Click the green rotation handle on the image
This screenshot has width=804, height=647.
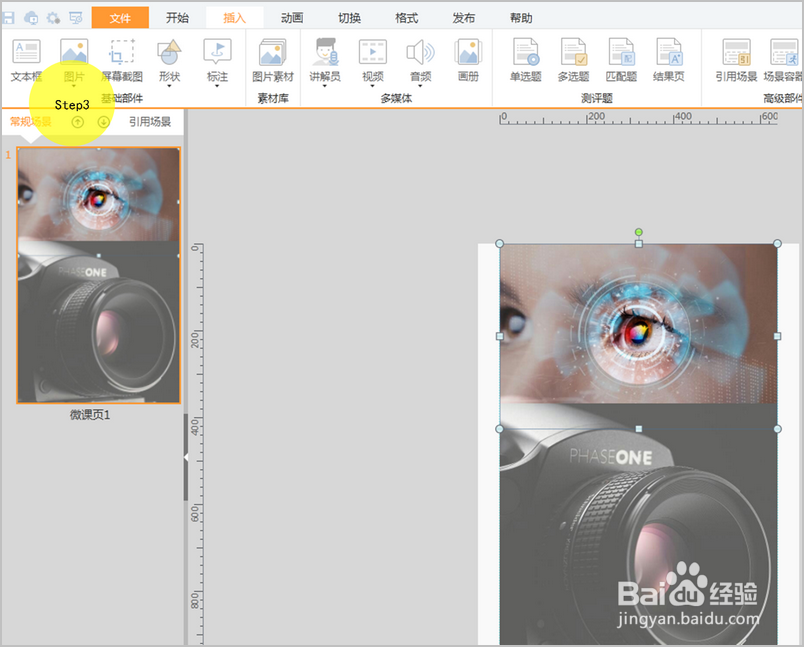tap(638, 232)
